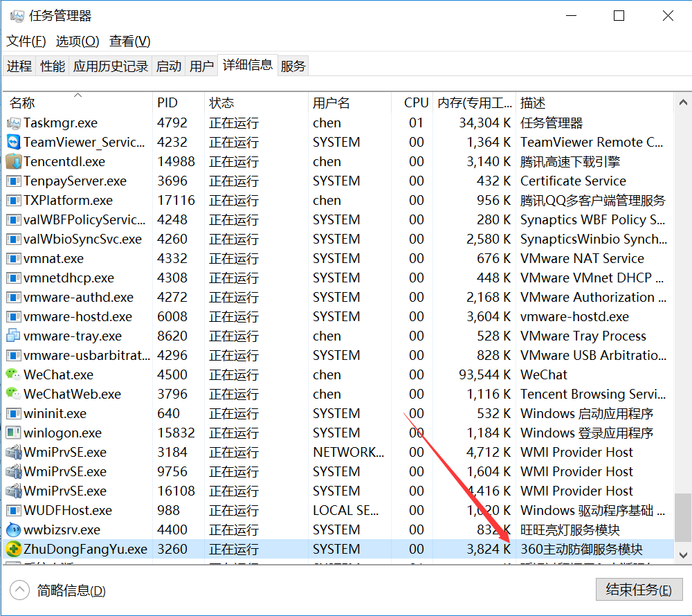This screenshot has height=616, width=692.
Task: Click the vmnetdhcp.exe row icon
Action: (14, 278)
